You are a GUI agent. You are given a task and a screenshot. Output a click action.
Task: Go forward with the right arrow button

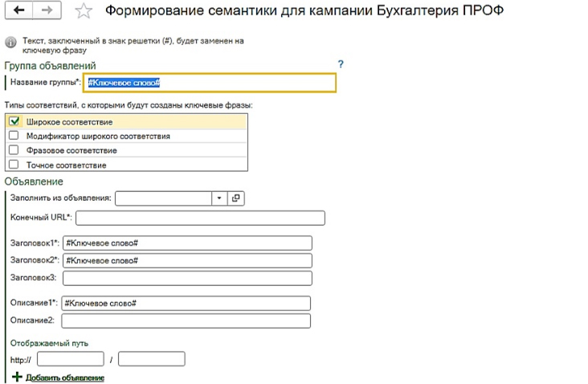pos(47,10)
